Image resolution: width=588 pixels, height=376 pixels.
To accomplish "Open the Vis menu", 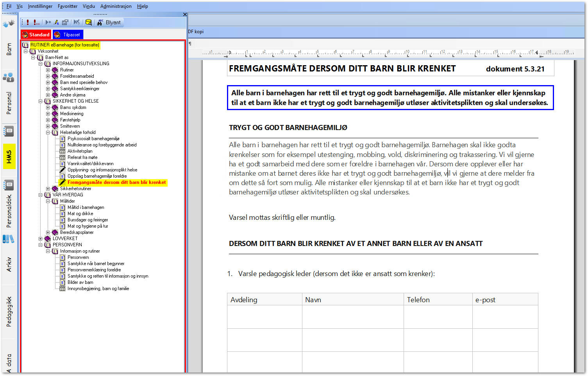I will pos(20,6).
